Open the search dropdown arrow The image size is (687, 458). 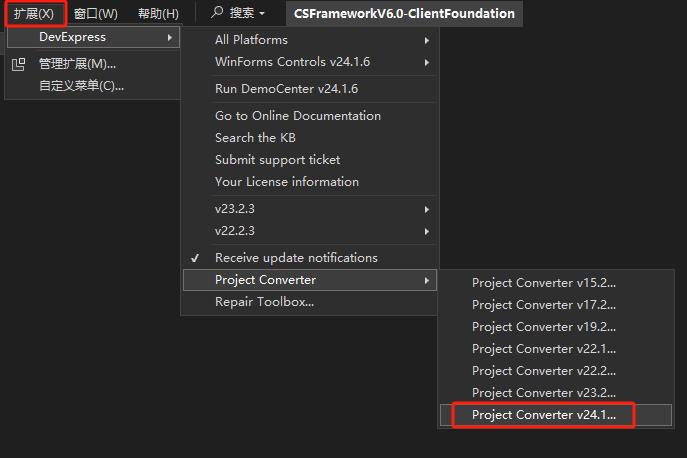tap(262, 14)
